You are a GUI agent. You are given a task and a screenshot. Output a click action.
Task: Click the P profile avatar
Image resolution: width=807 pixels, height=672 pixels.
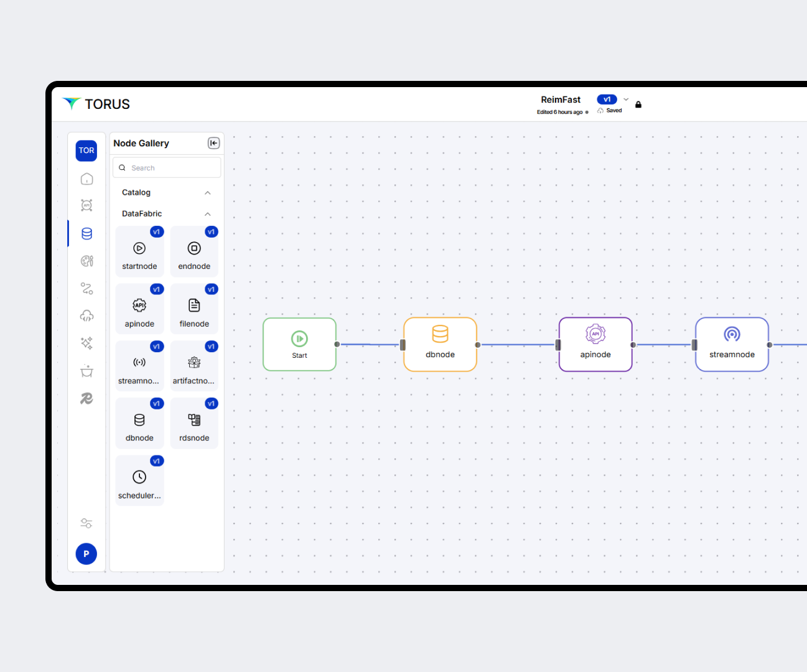point(86,554)
